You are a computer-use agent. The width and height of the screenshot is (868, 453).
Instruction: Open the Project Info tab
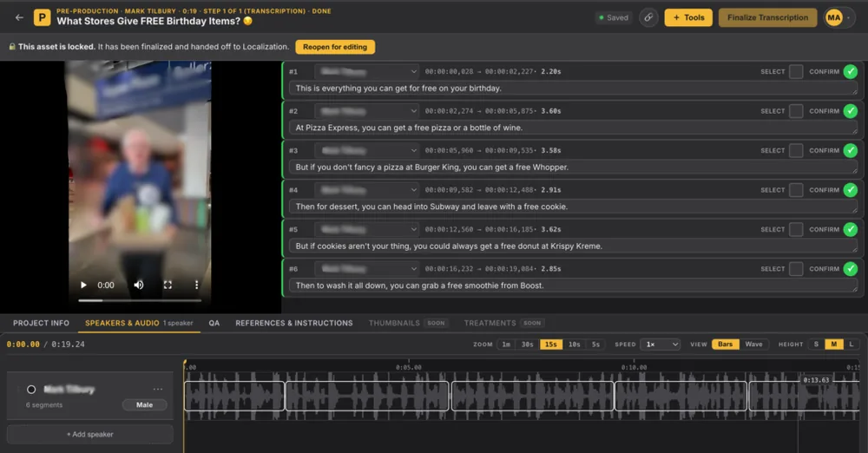[x=41, y=323]
